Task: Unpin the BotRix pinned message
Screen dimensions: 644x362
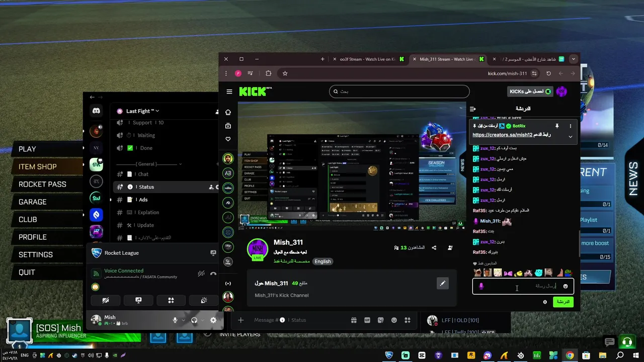Action: click(557, 126)
